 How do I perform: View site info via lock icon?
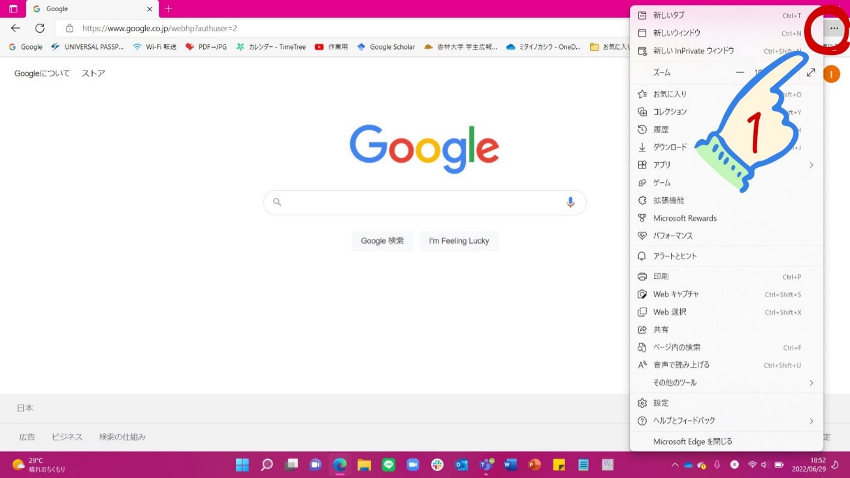69,28
